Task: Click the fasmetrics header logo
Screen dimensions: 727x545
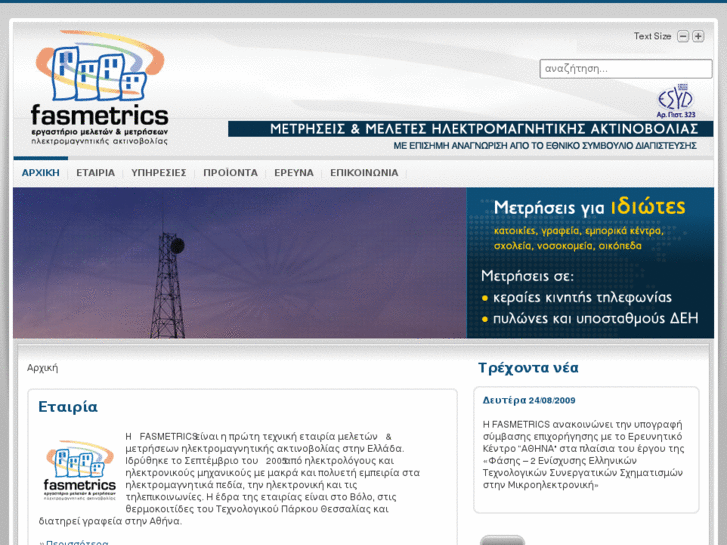Action: pos(100,88)
